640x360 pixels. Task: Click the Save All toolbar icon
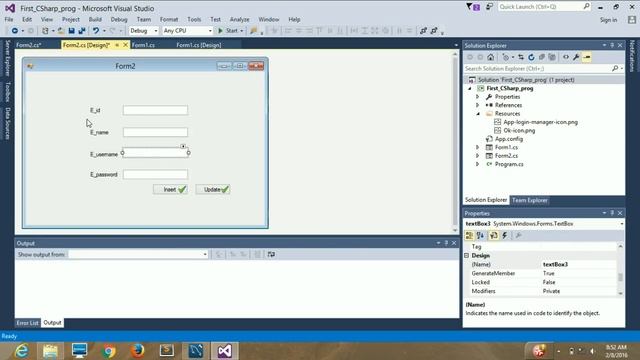coord(82,31)
